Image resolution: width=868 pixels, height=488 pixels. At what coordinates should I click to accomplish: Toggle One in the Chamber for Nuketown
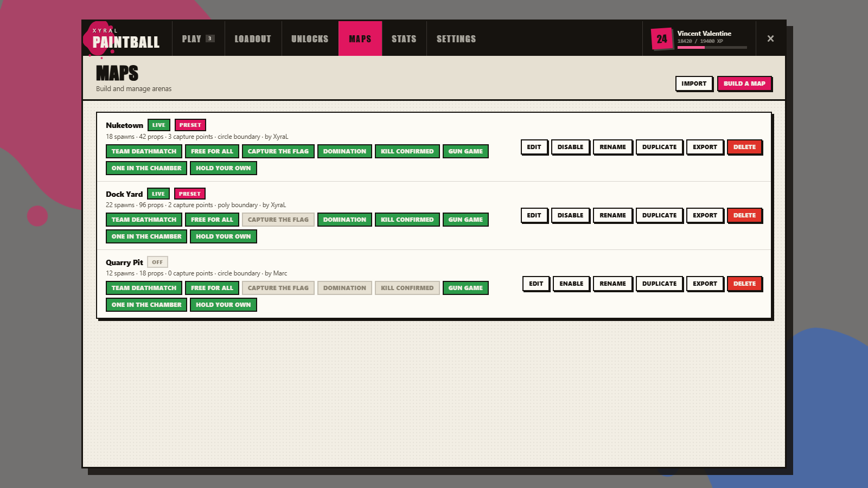pos(146,168)
